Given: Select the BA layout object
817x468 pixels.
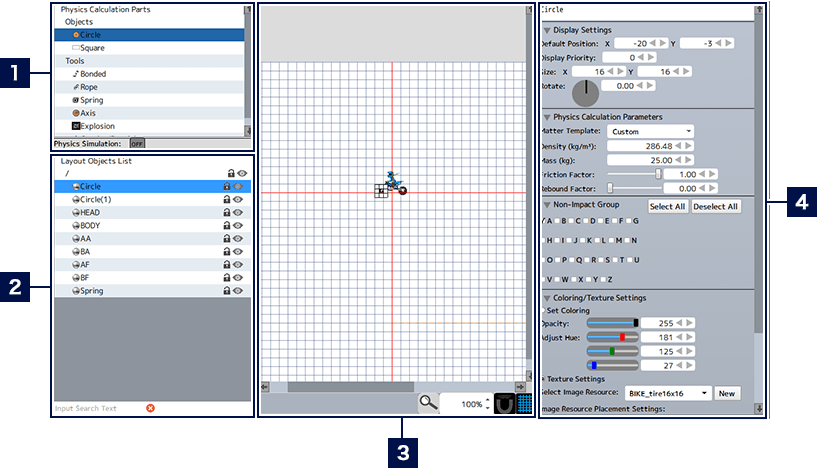Looking at the screenshot, I should tap(152, 252).
